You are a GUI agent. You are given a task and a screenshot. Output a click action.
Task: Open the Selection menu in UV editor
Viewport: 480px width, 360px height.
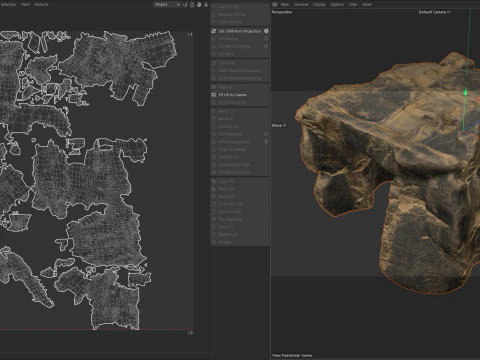(8, 5)
